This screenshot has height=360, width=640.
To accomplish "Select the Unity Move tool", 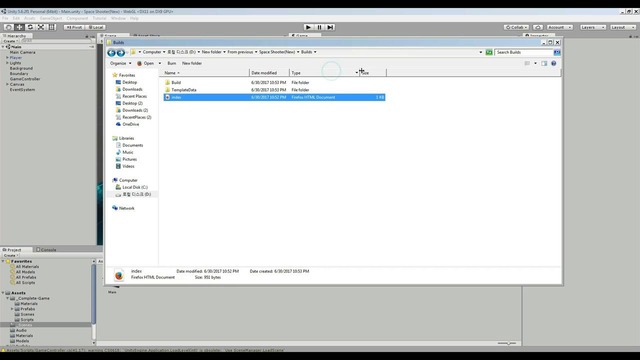I will click(19, 27).
